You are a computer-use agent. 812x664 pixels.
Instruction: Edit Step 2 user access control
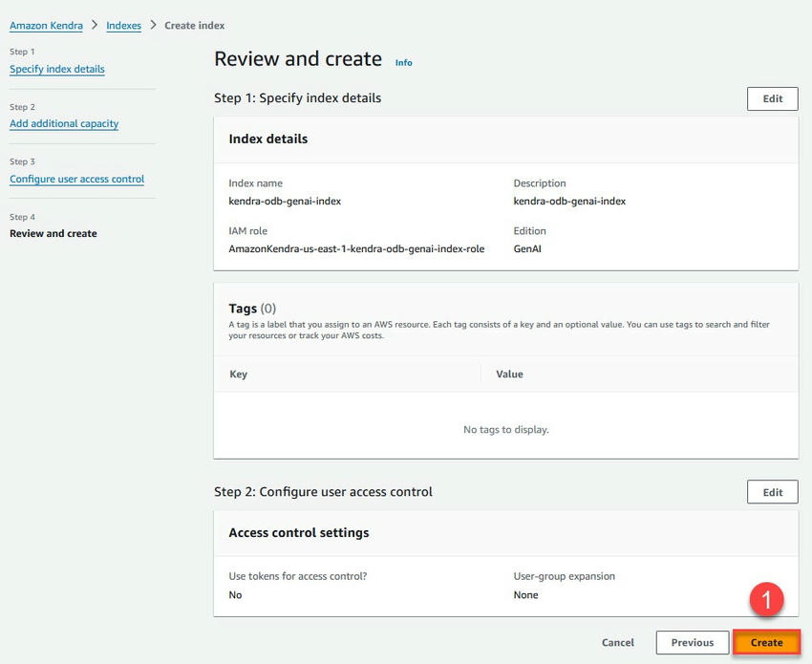point(772,492)
